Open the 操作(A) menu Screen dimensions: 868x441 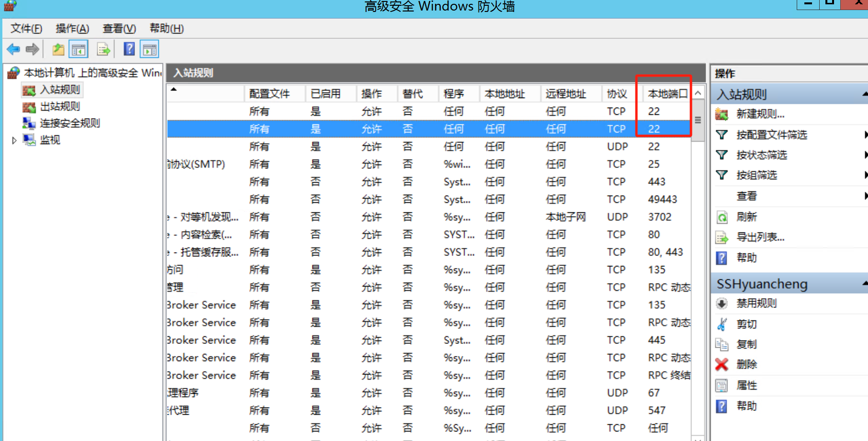point(72,29)
